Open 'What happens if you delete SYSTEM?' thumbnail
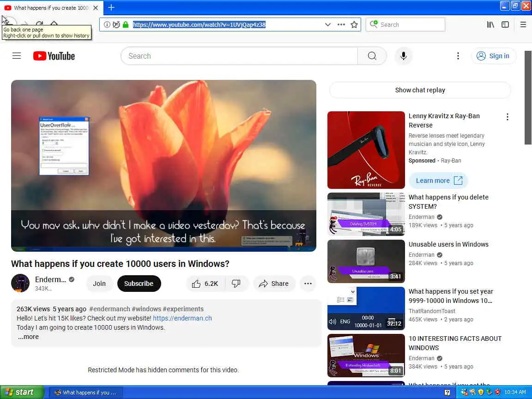This screenshot has height=399, width=532. pos(366,214)
